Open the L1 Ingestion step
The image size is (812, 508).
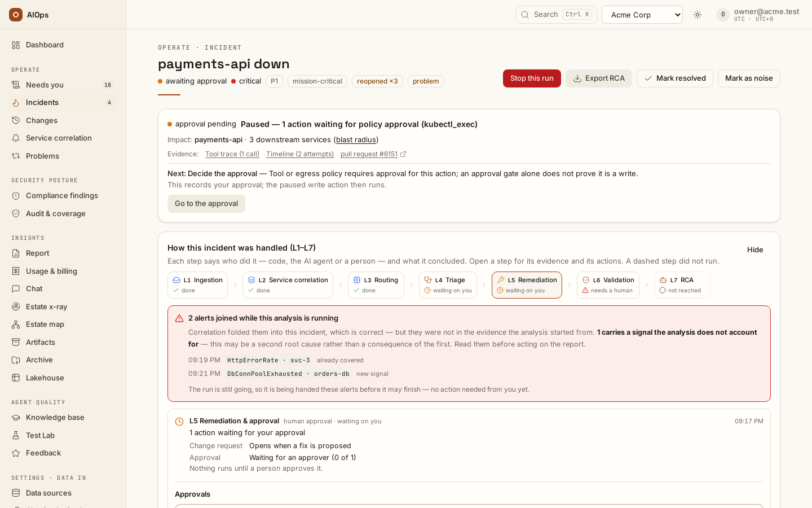pyautogui.click(x=197, y=285)
